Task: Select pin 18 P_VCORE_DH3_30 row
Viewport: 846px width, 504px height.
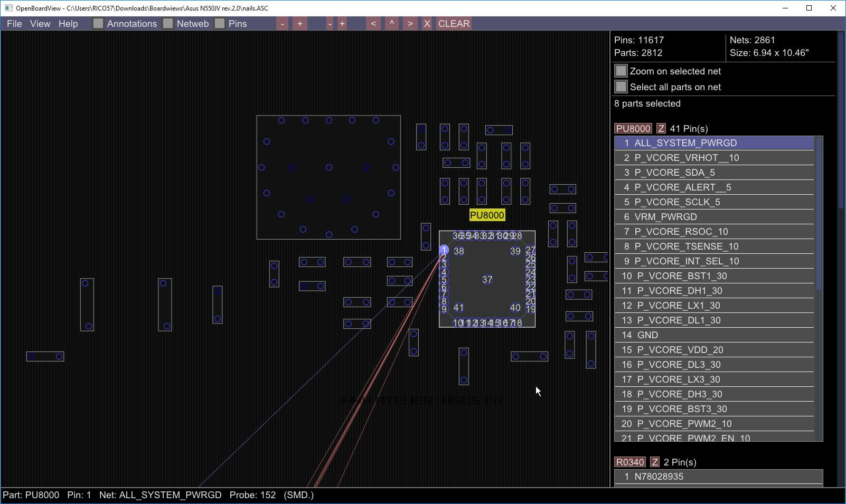Action: pyautogui.click(x=715, y=394)
